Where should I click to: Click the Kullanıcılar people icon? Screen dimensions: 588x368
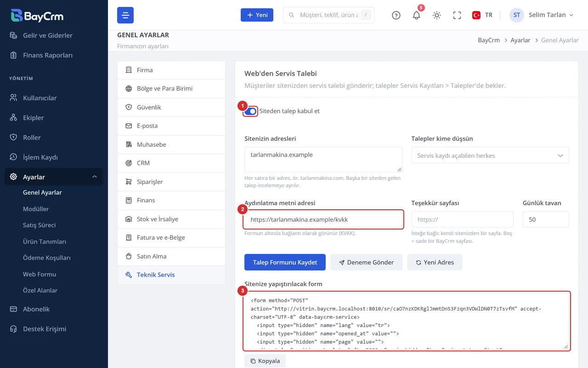coord(14,98)
